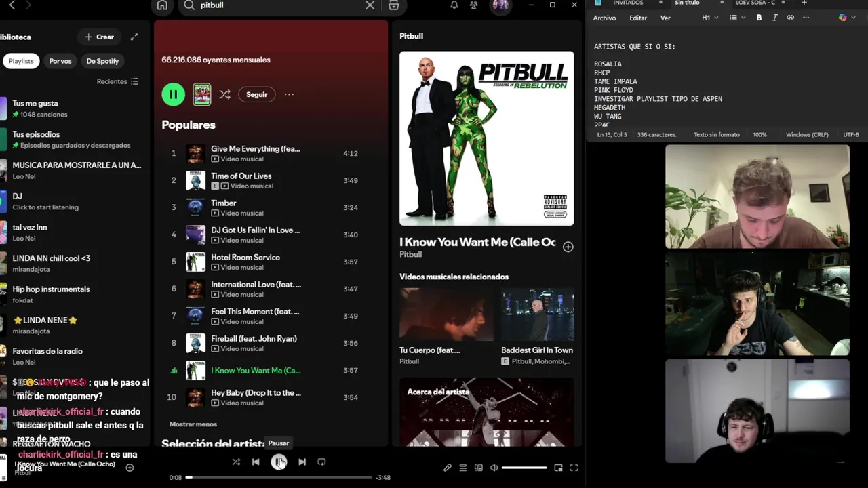The width and height of the screenshot is (868, 488).
Task: Open the list style dropdown in Notepad
Action: point(737,18)
